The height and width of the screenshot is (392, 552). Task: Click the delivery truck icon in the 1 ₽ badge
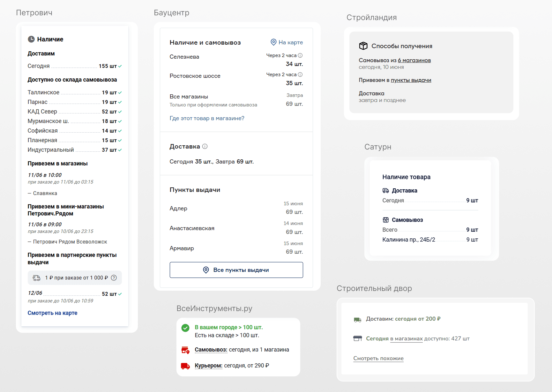[x=36, y=278]
